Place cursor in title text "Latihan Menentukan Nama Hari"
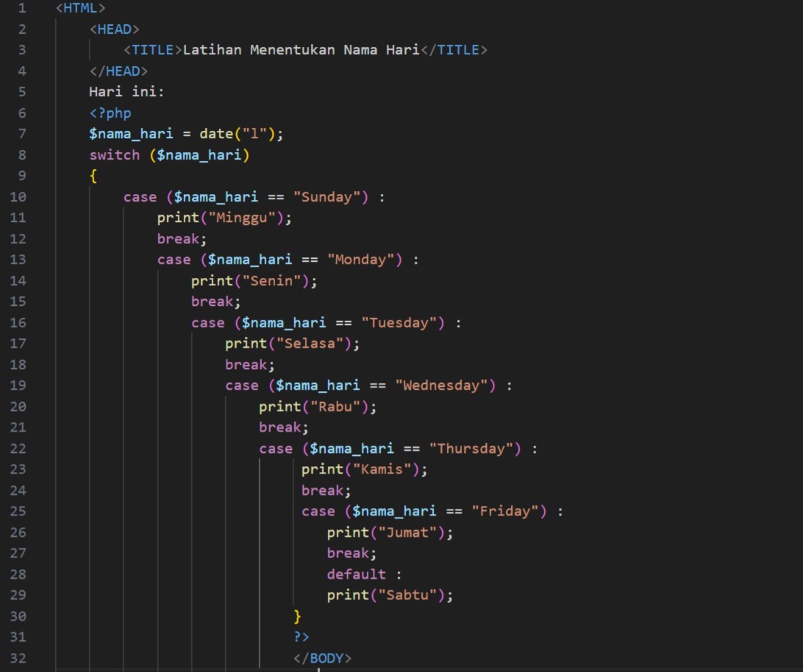This screenshot has height=672, width=803. (x=300, y=50)
